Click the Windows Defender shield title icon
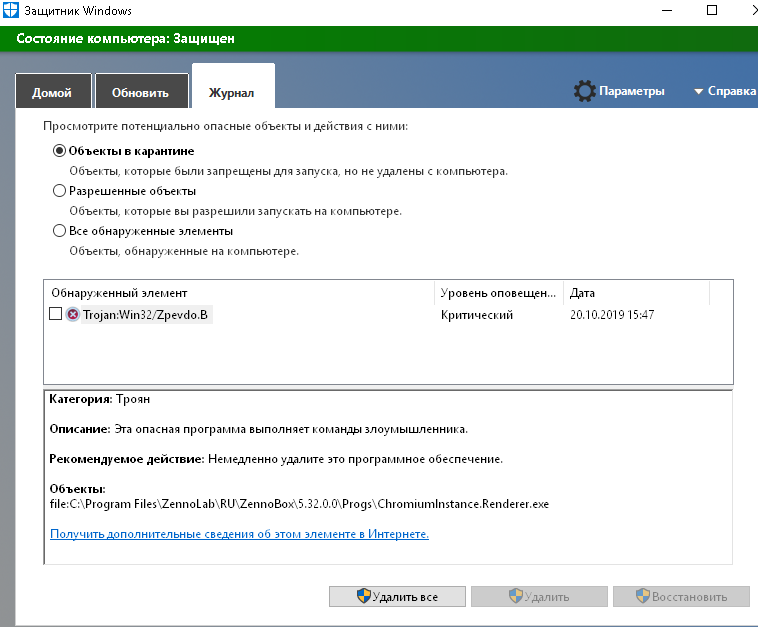The width and height of the screenshot is (758, 627). pos(11,10)
